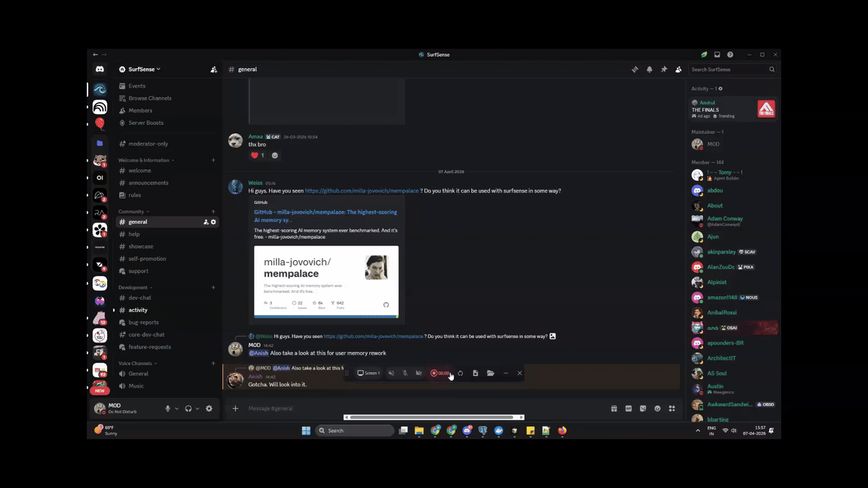The image size is (868, 488).
Task: Open the Inbox icon in title bar
Action: (717, 55)
